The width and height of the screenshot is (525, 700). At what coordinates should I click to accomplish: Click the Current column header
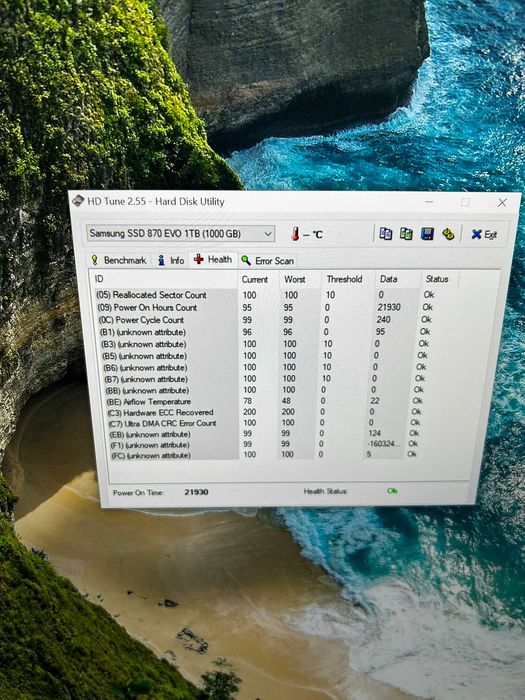click(258, 279)
